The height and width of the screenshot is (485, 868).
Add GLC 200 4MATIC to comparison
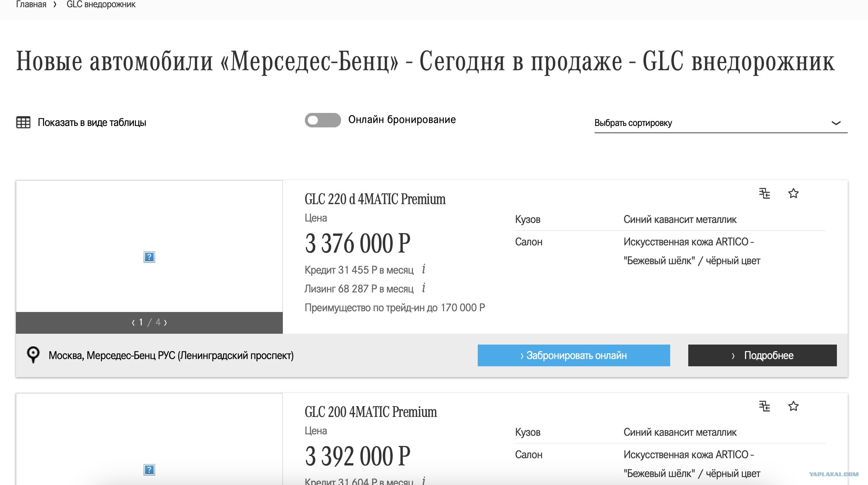click(x=765, y=406)
